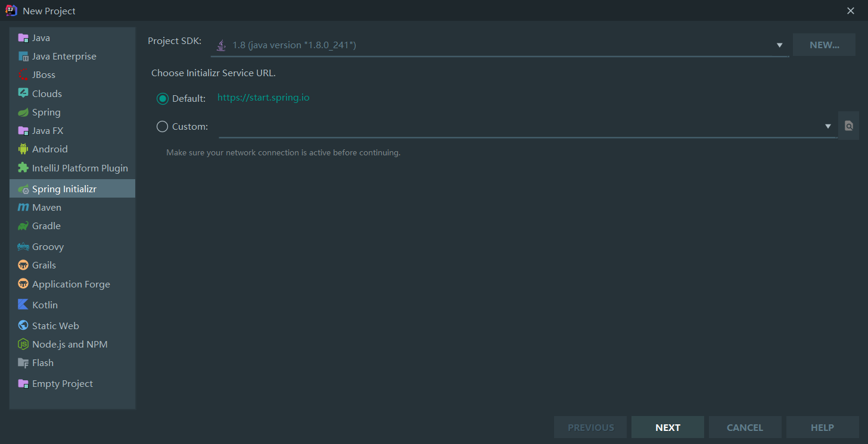Click the Clouds chat icon
Screen dimensions: 868x444
23,93
